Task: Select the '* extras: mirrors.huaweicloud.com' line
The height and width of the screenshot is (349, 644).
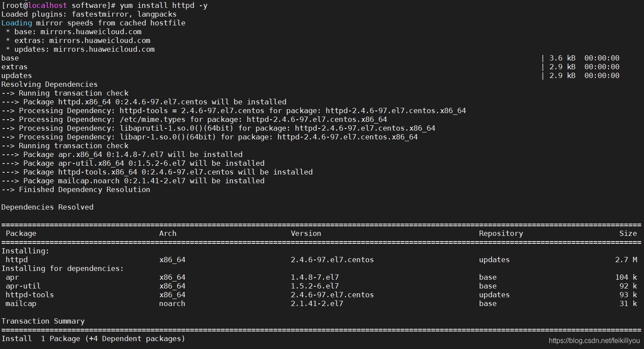Action: coord(78,40)
